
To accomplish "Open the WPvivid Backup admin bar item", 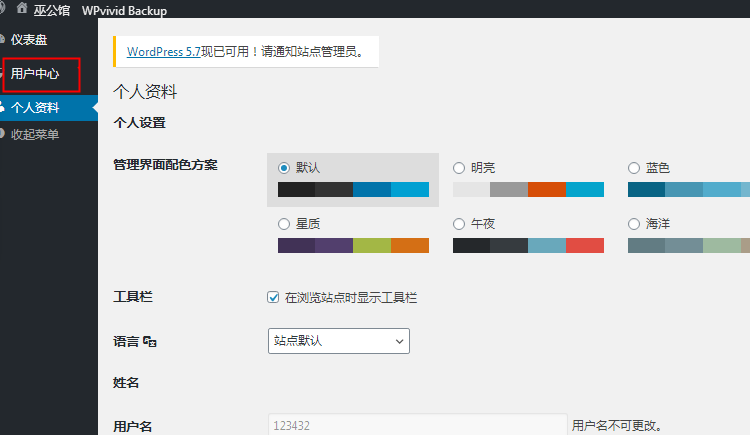I will 124,11.
